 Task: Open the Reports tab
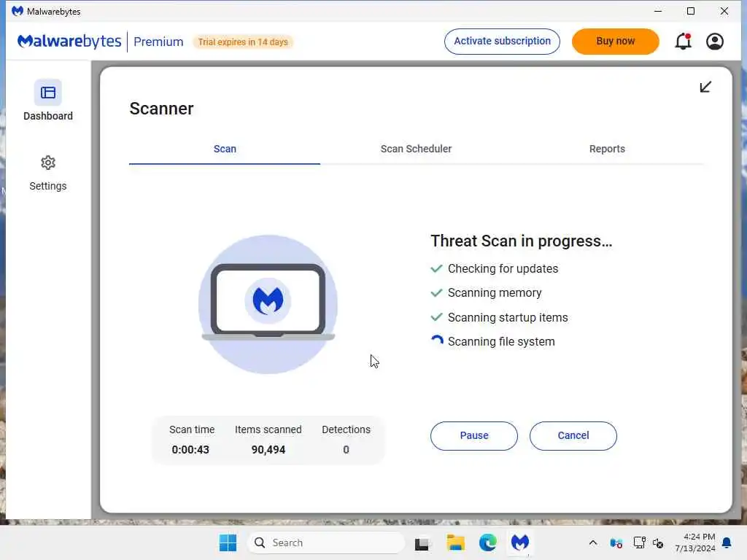click(x=607, y=149)
